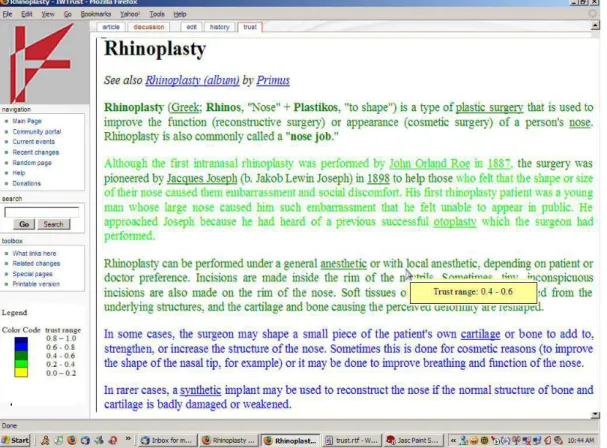Select the trust tab

[x=250, y=27]
